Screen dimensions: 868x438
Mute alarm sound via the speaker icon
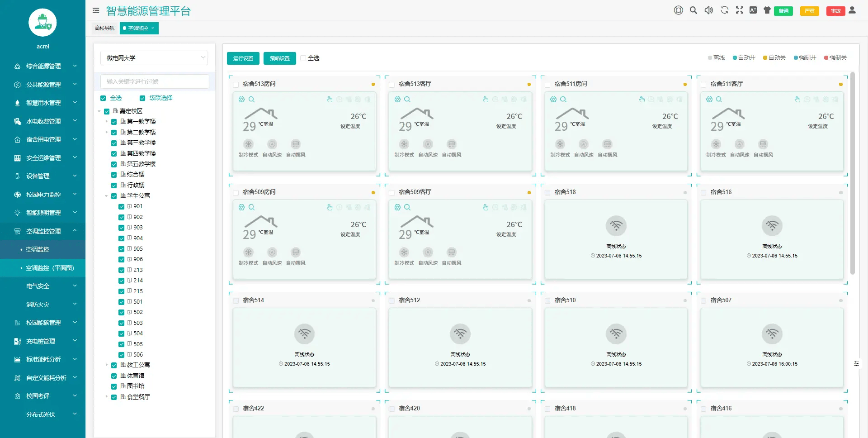[x=709, y=10]
